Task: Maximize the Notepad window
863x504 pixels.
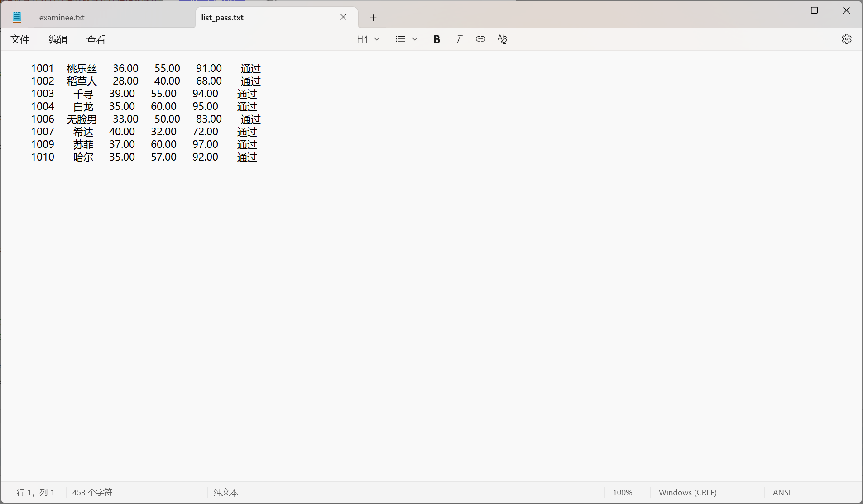Action: [x=814, y=10]
